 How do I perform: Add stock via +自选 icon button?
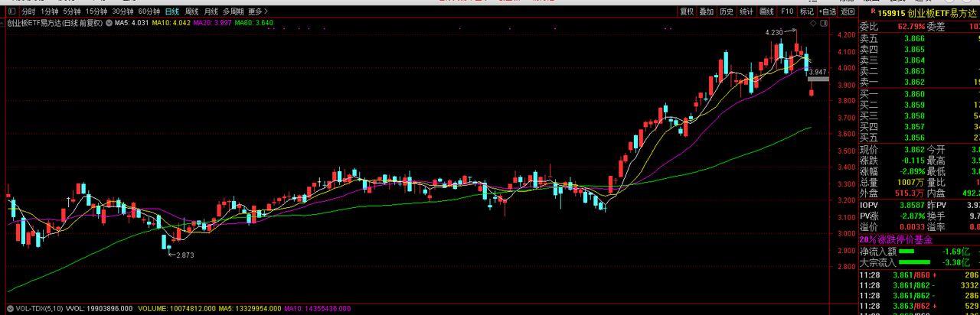tap(828, 11)
